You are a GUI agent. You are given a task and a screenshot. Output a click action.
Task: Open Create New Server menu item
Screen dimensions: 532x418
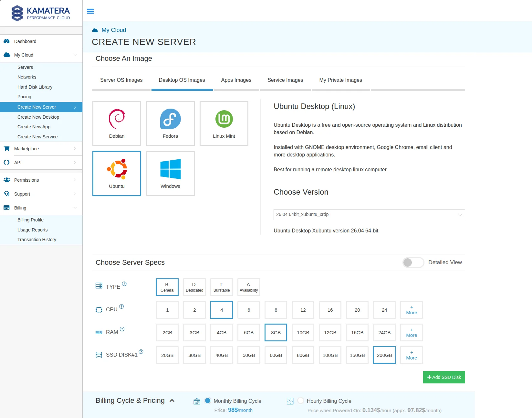(41, 107)
